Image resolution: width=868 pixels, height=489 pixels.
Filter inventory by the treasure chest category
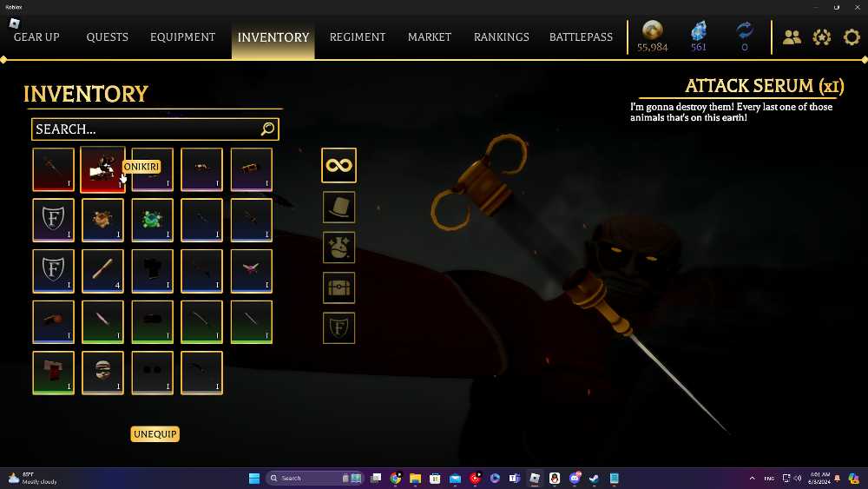[339, 288]
